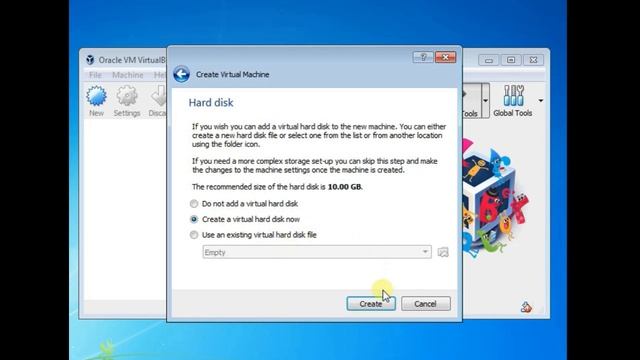Open the File menu in VirtualBox

pyautogui.click(x=96, y=75)
